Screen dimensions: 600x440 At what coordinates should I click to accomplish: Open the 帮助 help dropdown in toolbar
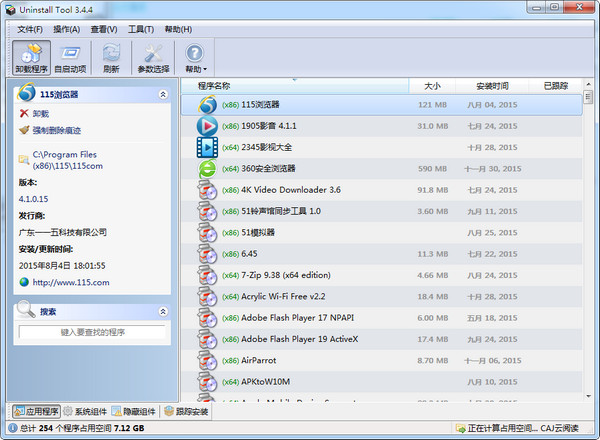coord(195,58)
